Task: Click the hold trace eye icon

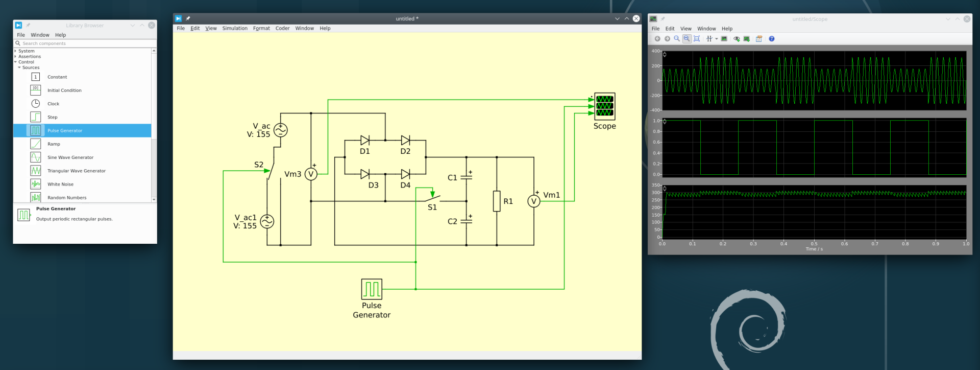Action: [737, 39]
